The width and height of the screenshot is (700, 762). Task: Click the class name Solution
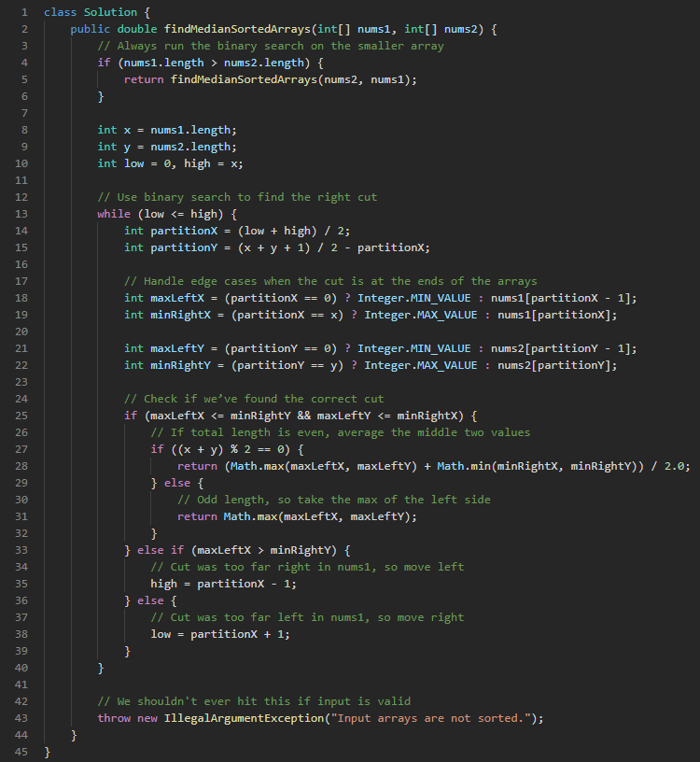point(110,12)
